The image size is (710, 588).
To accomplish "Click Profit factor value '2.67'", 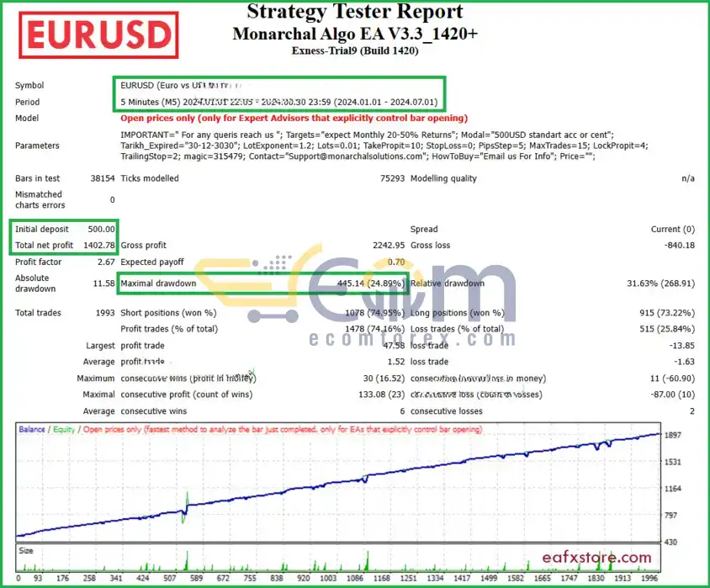I will (106, 262).
